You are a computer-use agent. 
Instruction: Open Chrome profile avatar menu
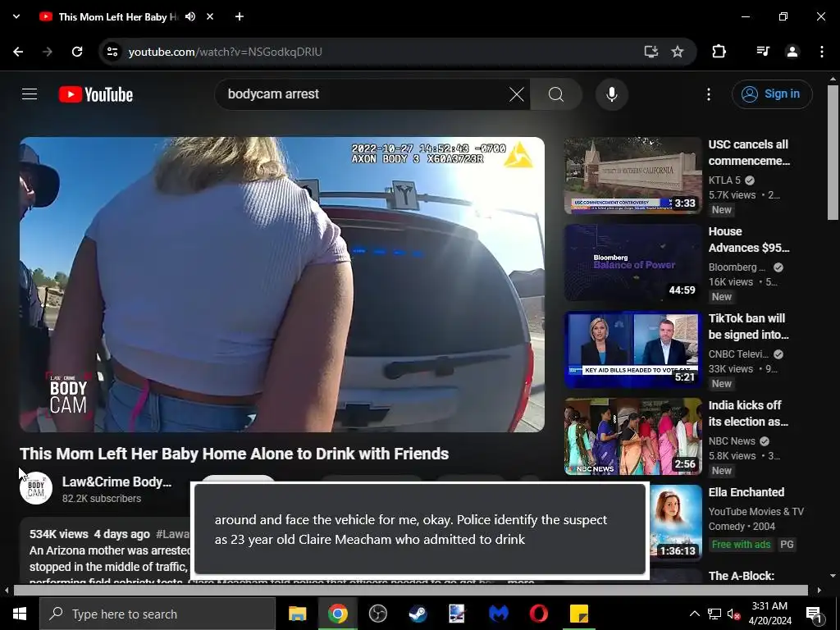792,52
